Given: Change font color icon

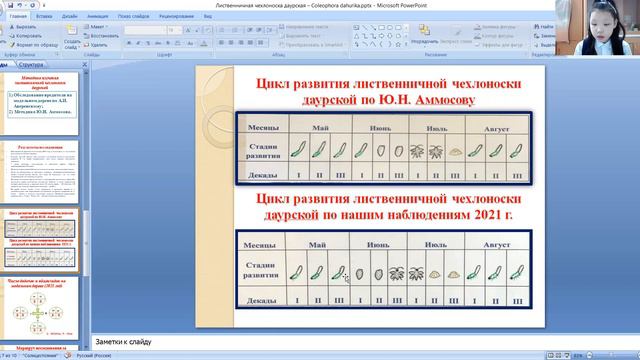Looking at the screenshot, I should click(x=204, y=43).
